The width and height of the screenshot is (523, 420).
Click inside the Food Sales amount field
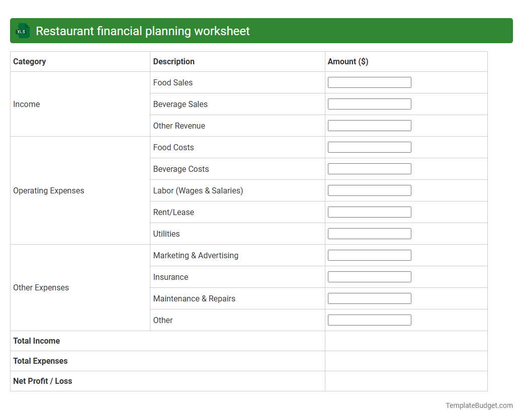[369, 82]
